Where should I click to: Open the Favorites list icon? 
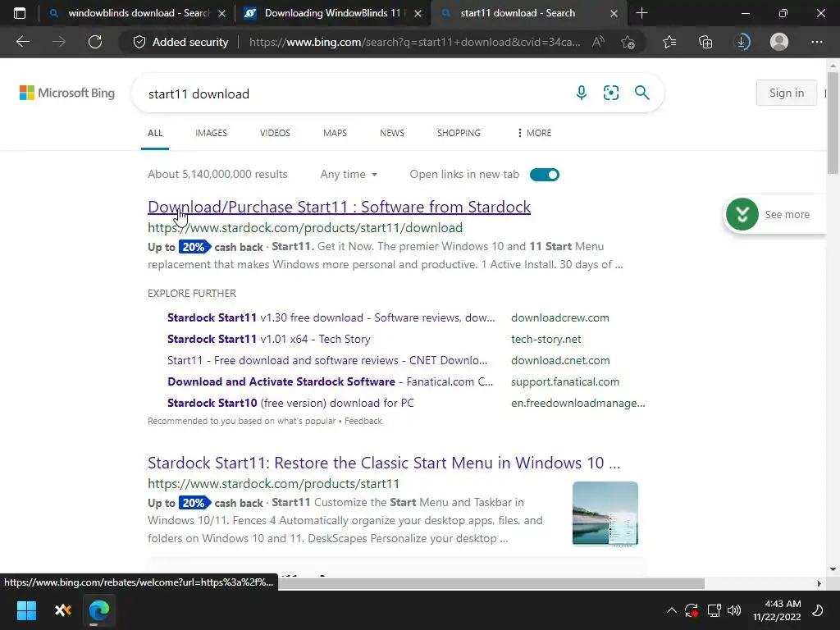pyautogui.click(x=669, y=42)
